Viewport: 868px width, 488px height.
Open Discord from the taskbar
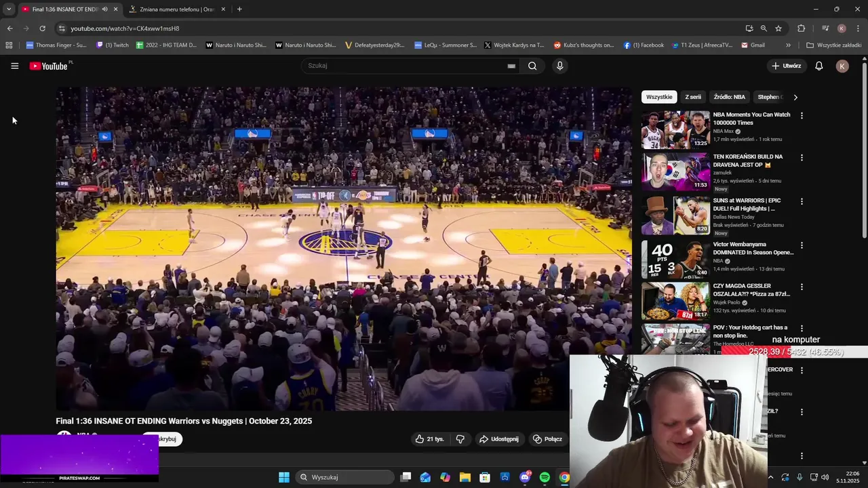pos(525,477)
